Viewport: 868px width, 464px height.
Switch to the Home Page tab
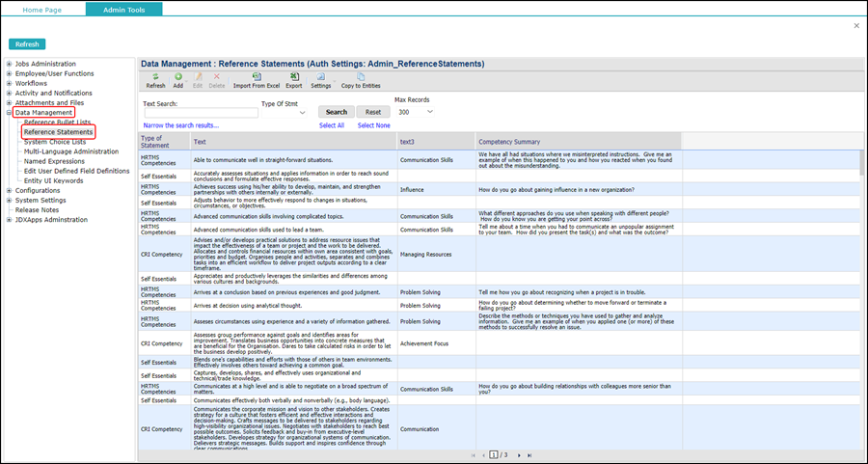point(42,9)
